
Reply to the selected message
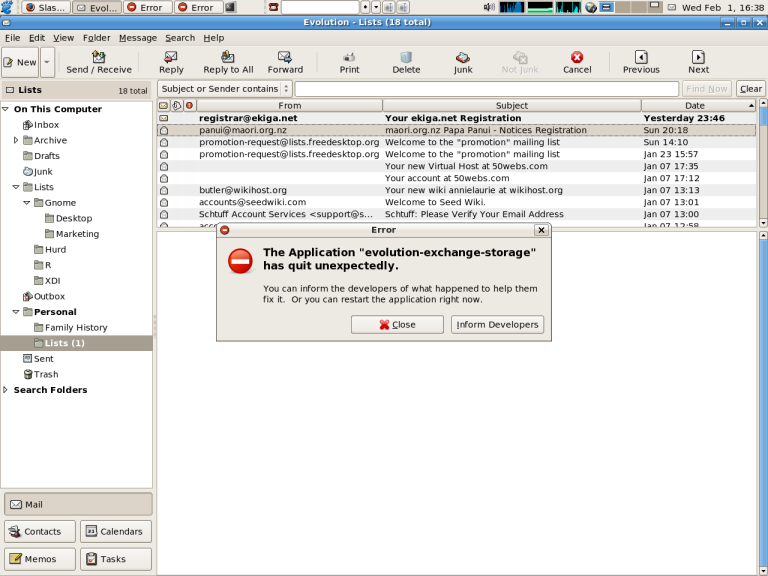pyautogui.click(x=171, y=62)
